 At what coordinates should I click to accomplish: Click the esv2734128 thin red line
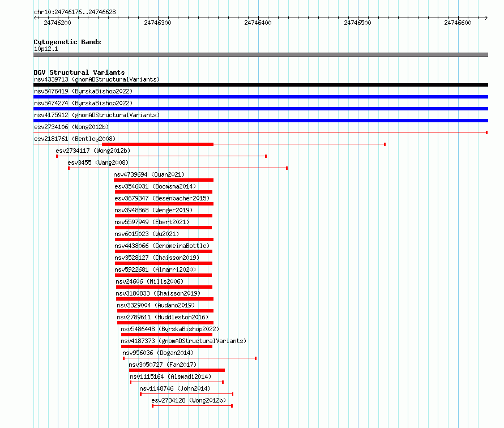pyautogui.click(x=192, y=406)
